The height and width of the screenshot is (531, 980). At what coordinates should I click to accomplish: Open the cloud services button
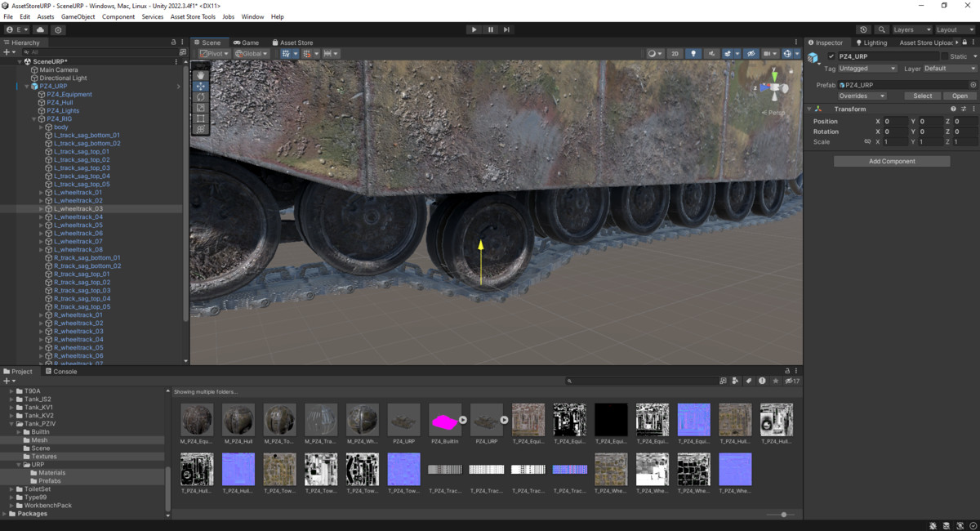(x=40, y=29)
